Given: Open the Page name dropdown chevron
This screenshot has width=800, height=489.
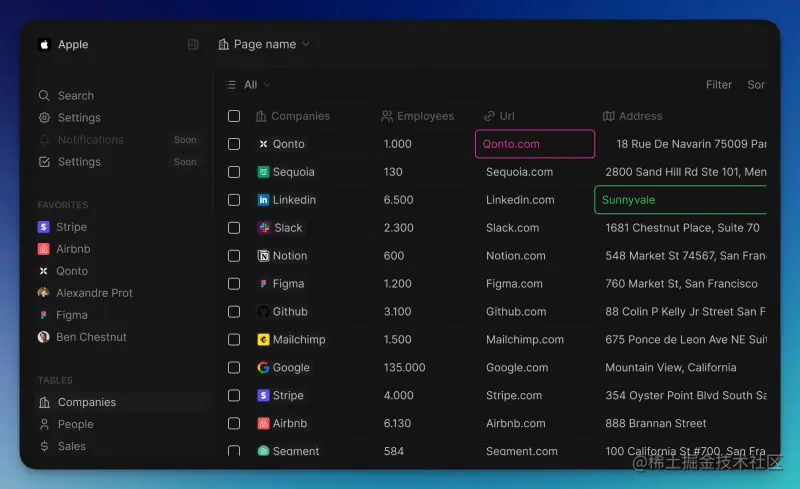Looking at the screenshot, I should tap(306, 44).
